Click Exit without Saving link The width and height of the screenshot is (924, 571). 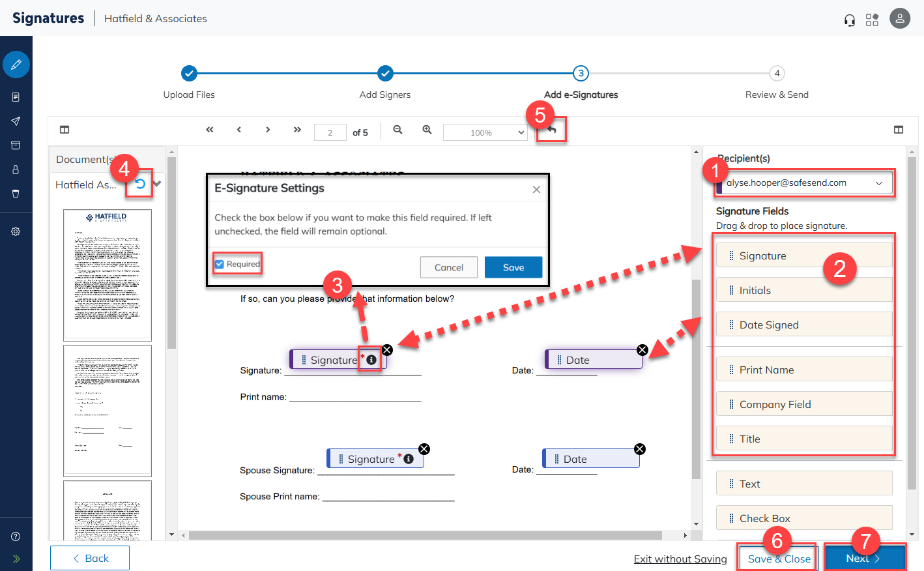[x=680, y=559]
